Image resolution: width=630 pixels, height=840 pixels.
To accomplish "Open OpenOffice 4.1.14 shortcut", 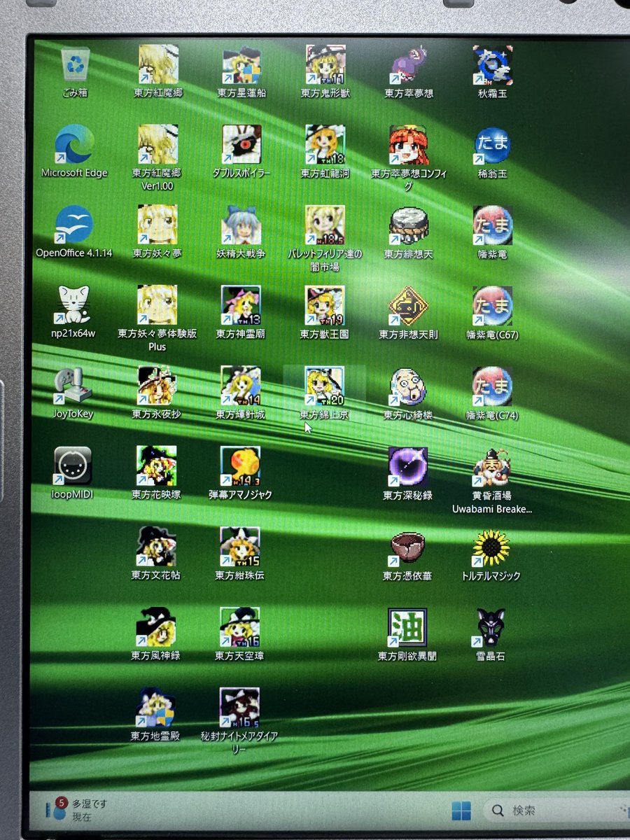I will click(x=74, y=224).
